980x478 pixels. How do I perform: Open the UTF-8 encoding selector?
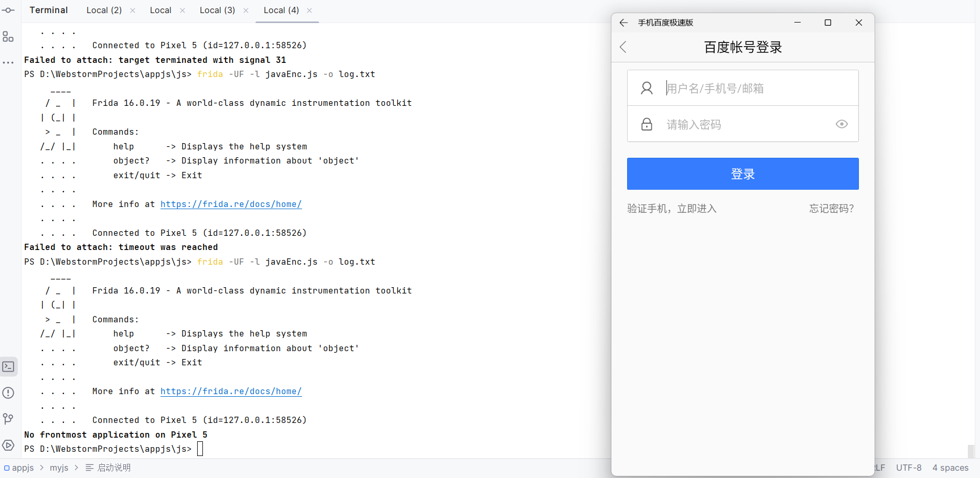click(x=909, y=467)
